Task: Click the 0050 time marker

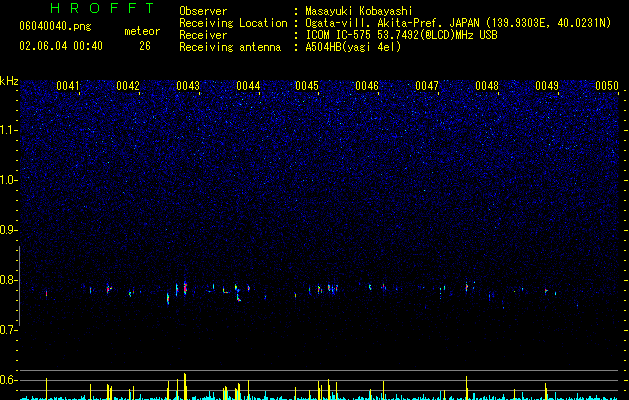Action: 607,86
